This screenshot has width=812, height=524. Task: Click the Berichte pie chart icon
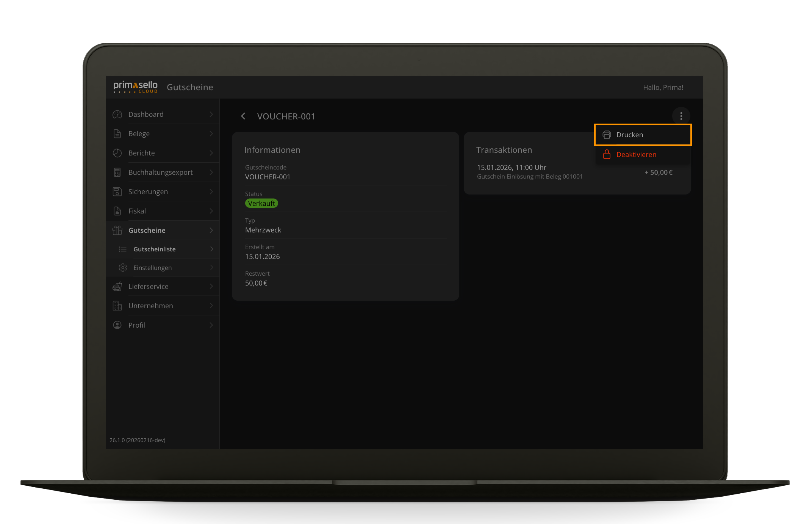point(117,153)
